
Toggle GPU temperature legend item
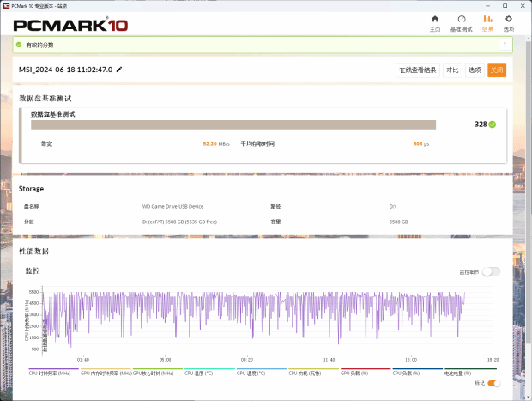point(262,371)
